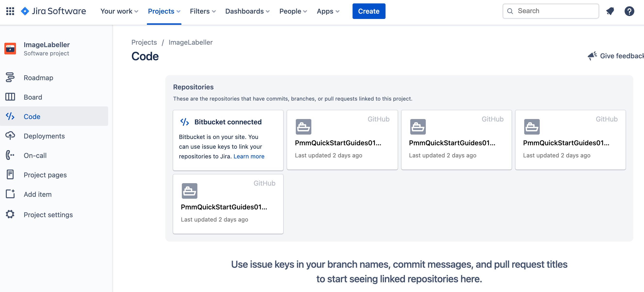Open the Dashboards menu
644x292 pixels.
tap(247, 11)
